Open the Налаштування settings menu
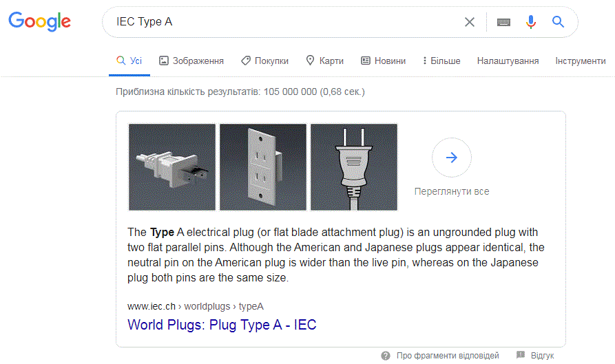Screen dimensions: 615x364 (508, 61)
